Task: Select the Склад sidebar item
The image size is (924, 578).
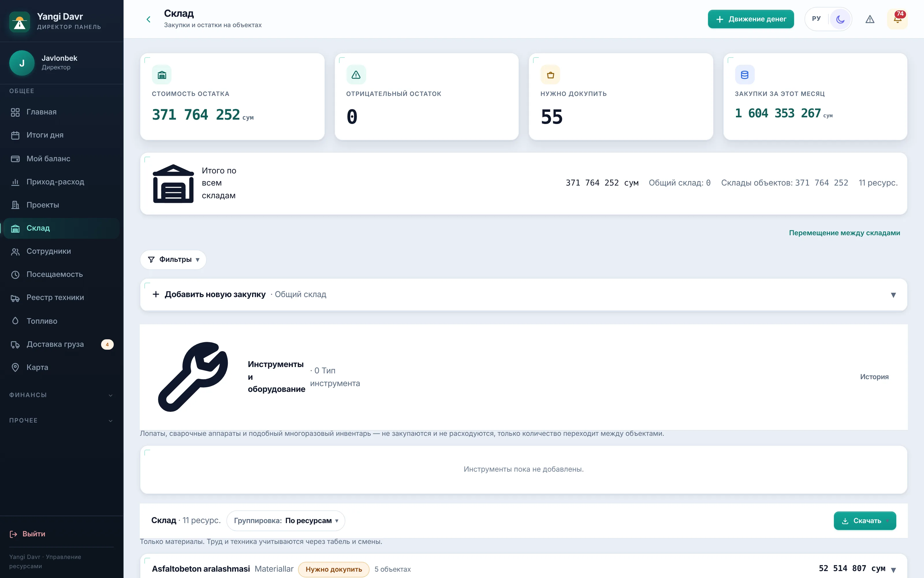Action: click(x=62, y=228)
